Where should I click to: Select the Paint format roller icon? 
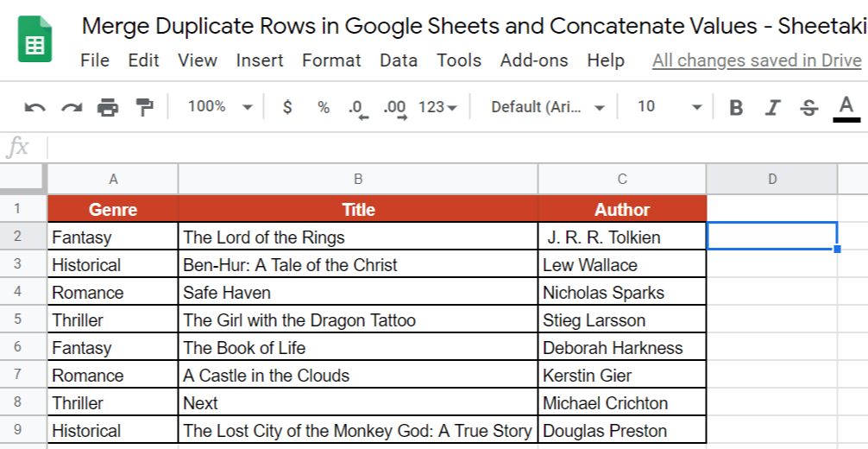tap(144, 107)
